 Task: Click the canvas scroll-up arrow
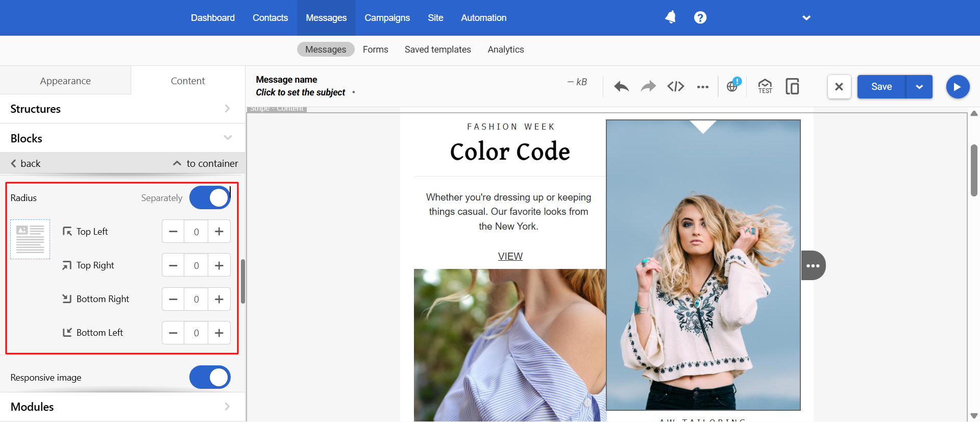[x=974, y=113]
